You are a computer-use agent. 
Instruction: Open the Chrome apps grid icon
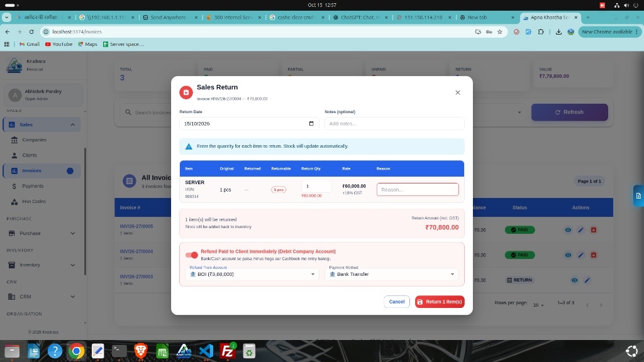[x=6, y=45]
